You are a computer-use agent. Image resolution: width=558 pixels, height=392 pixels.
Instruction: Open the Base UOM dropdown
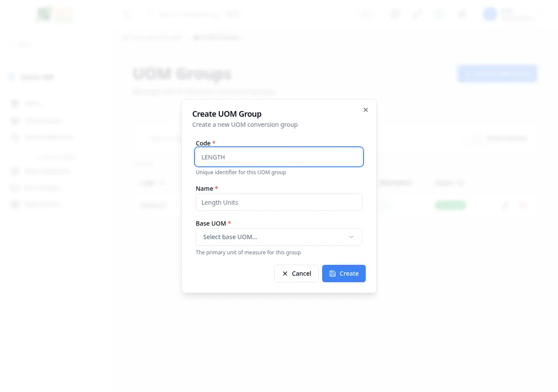click(x=279, y=237)
